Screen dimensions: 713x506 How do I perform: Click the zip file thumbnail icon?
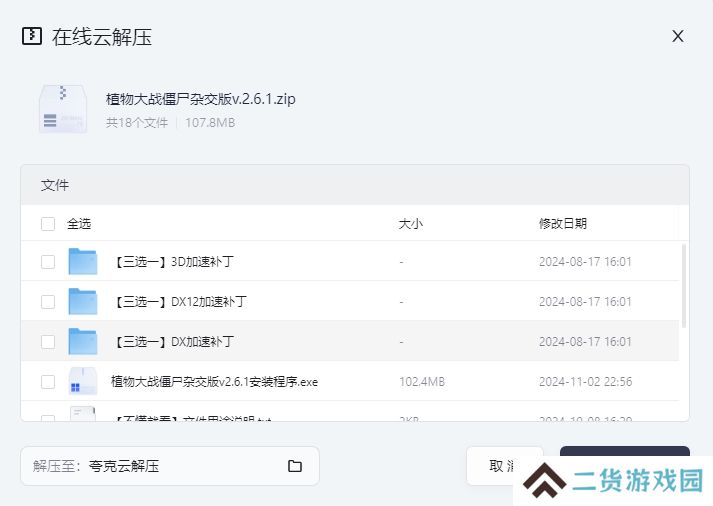click(63, 109)
